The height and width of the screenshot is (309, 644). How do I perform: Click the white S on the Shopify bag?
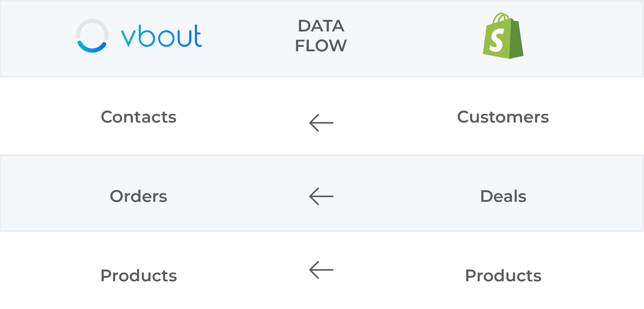tap(496, 40)
